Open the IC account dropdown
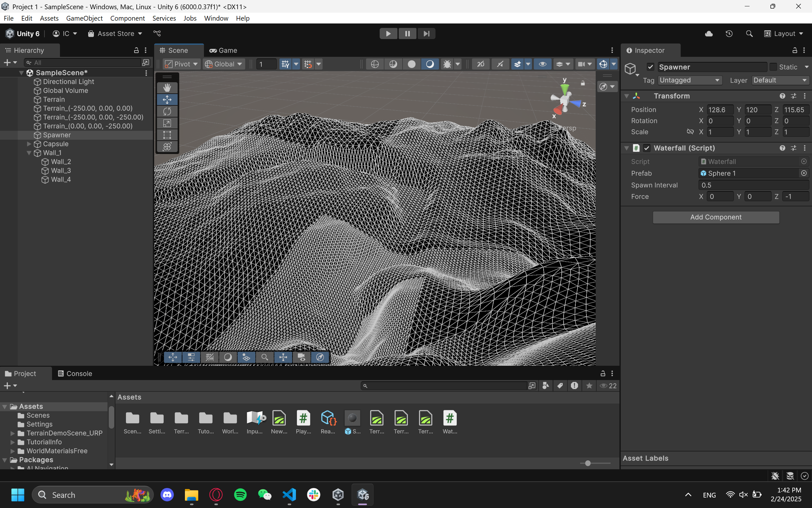This screenshot has width=812, height=508. (65, 34)
